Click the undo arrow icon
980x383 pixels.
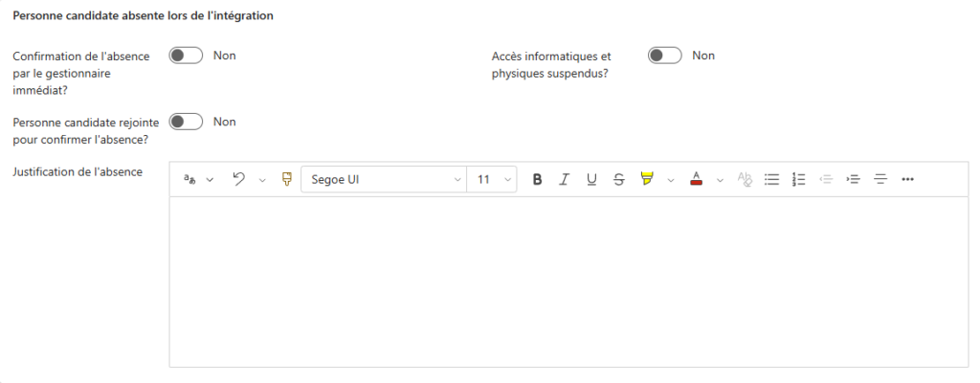pos(239,179)
